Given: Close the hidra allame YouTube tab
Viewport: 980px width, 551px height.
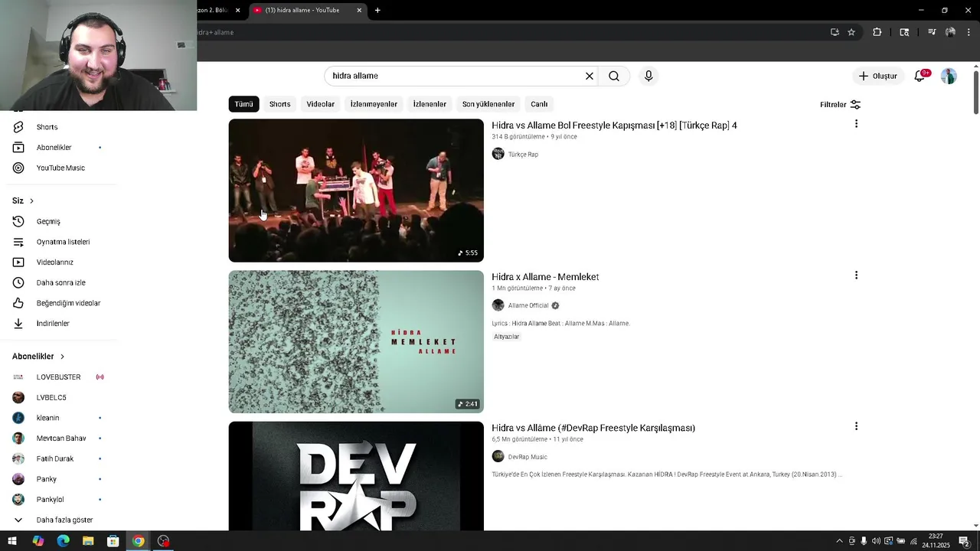Looking at the screenshot, I should 359,10.
